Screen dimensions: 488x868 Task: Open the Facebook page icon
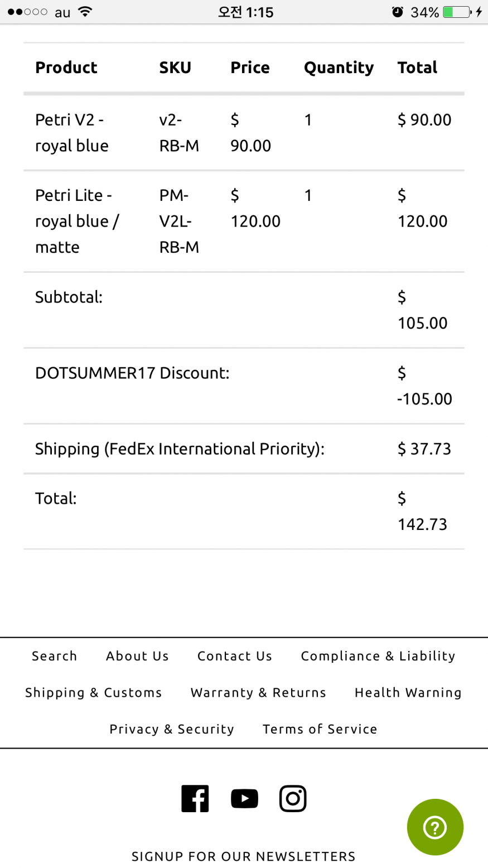click(195, 798)
